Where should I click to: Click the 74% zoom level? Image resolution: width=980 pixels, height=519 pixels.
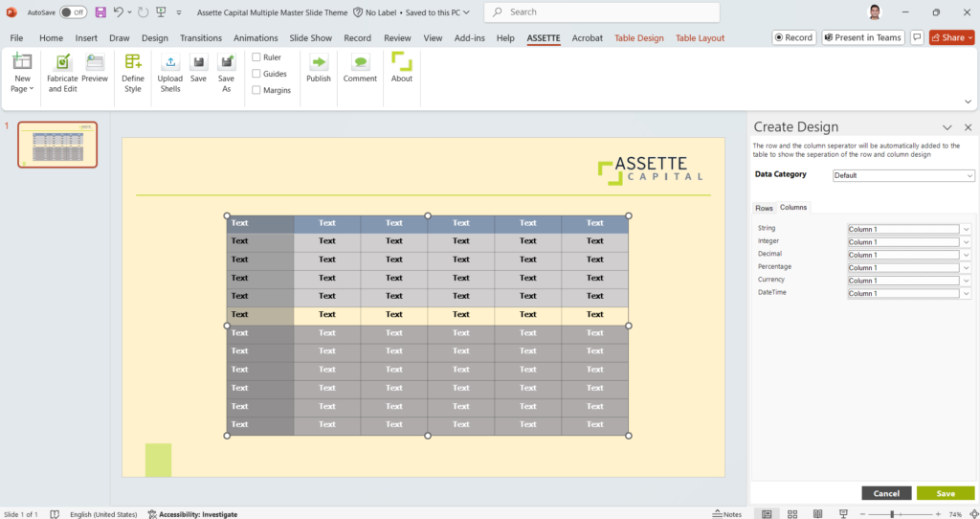955,514
